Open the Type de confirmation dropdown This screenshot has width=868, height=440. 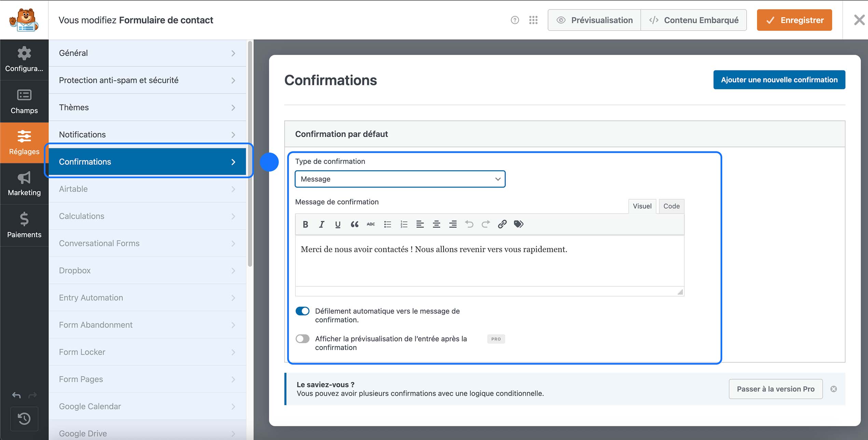400,179
